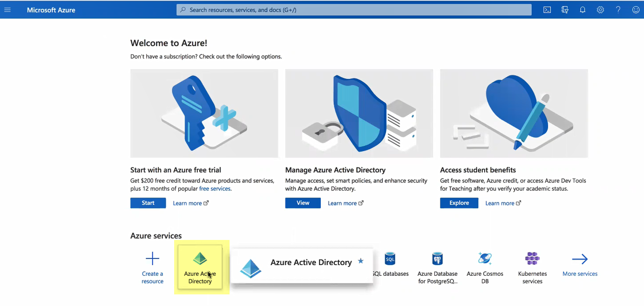Click the Start free trial button
Image resolution: width=644 pixels, height=306 pixels.
tap(148, 203)
